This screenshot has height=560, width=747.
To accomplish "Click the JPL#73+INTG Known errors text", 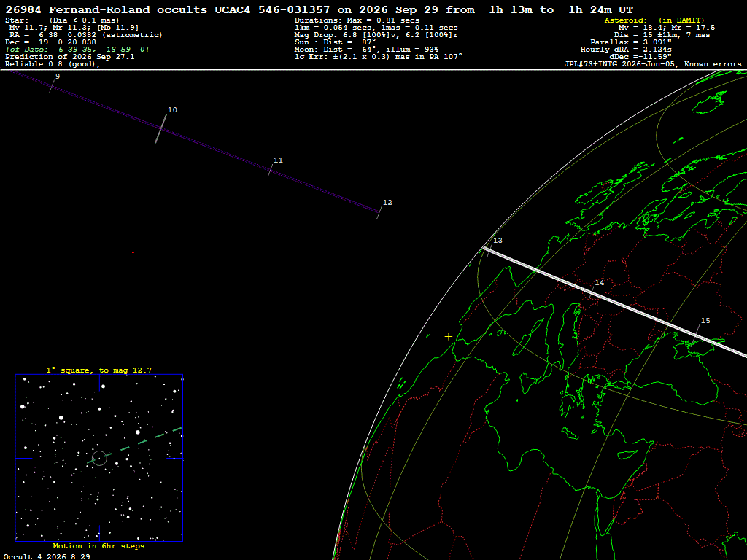I will click(x=653, y=64).
